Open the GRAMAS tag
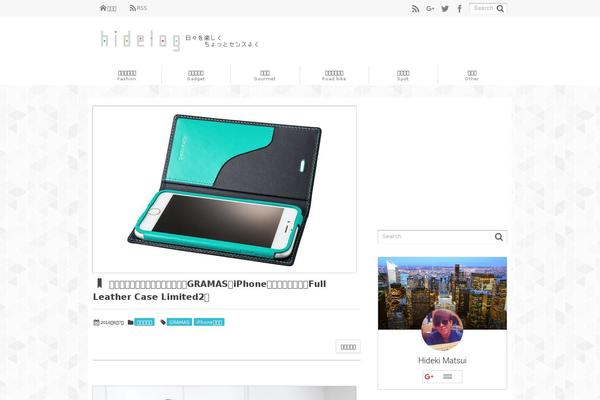The height and width of the screenshot is (400, 600). [179, 322]
